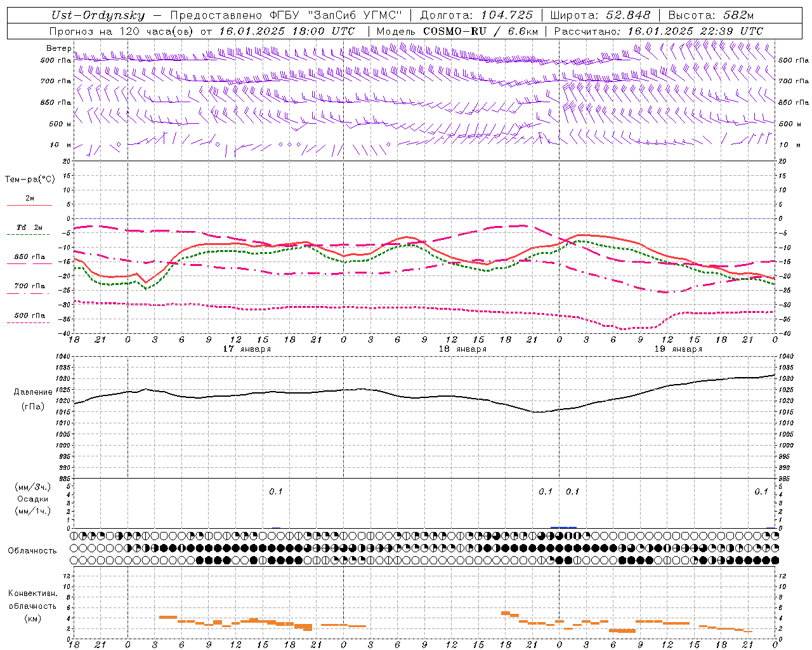812x650 pixels.
Task: Click the Тем-ра(°C) temperature panel label
Action: [30, 180]
